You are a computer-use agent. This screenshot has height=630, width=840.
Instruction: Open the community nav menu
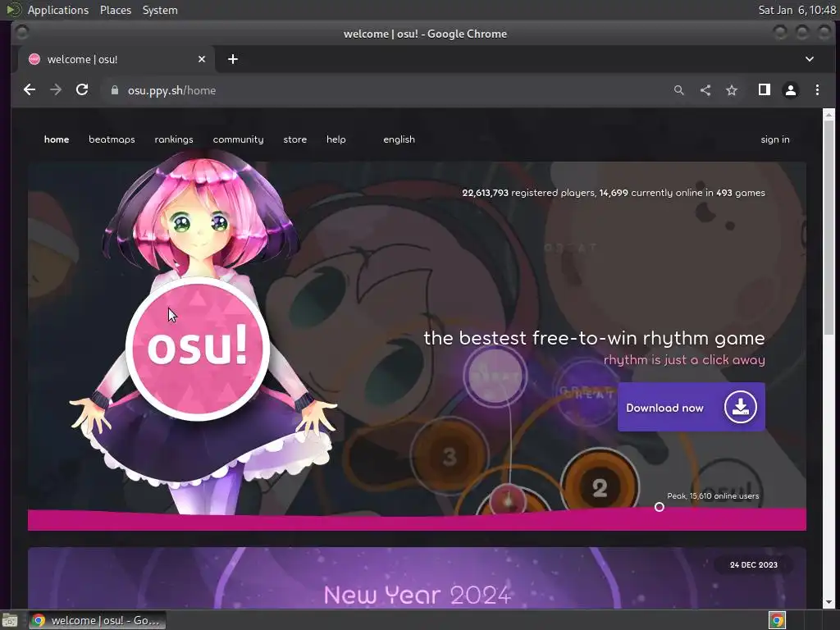tap(239, 139)
